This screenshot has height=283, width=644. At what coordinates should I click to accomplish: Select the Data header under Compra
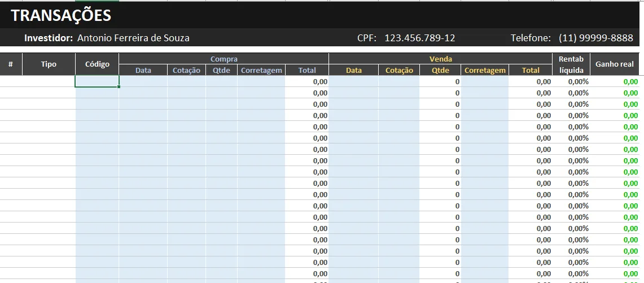(143, 71)
